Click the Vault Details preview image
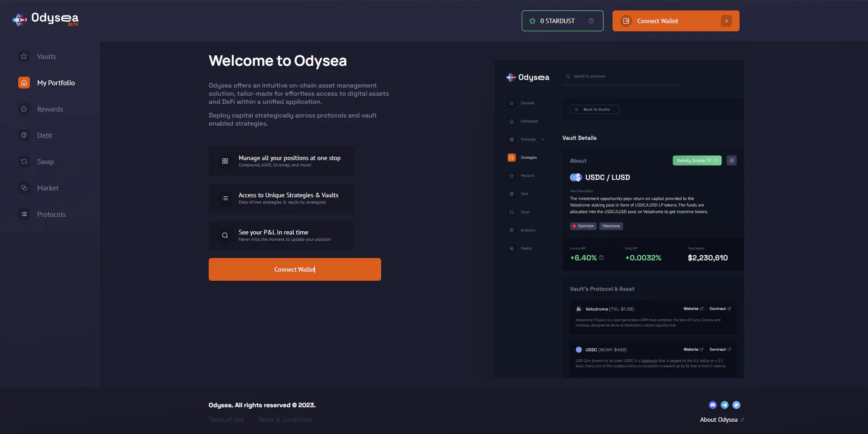The image size is (868, 434). pos(619,219)
